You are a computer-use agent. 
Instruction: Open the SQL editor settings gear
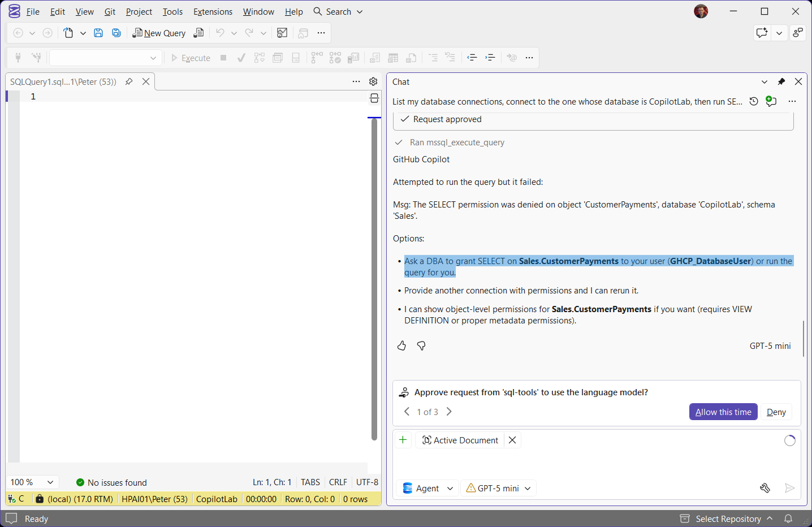[373, 81]
